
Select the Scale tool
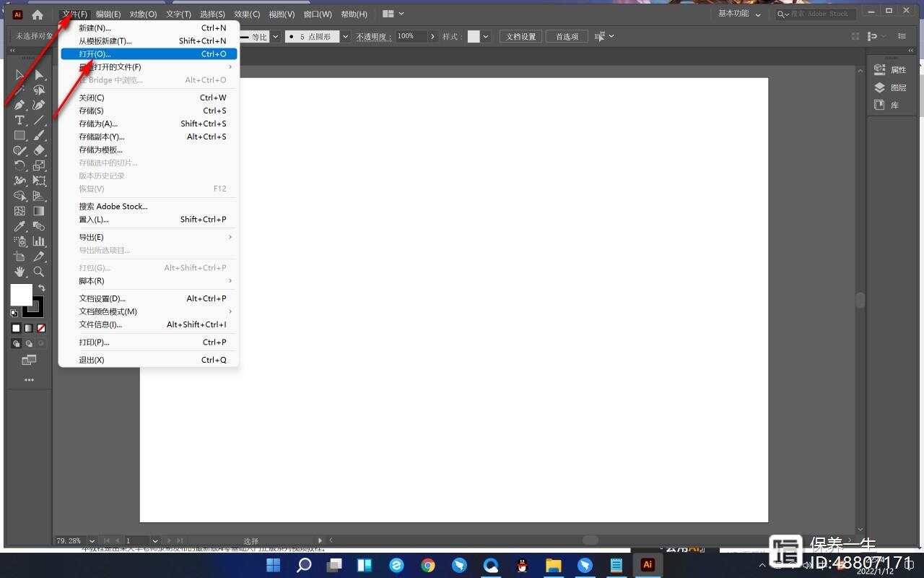coord(39,165)
